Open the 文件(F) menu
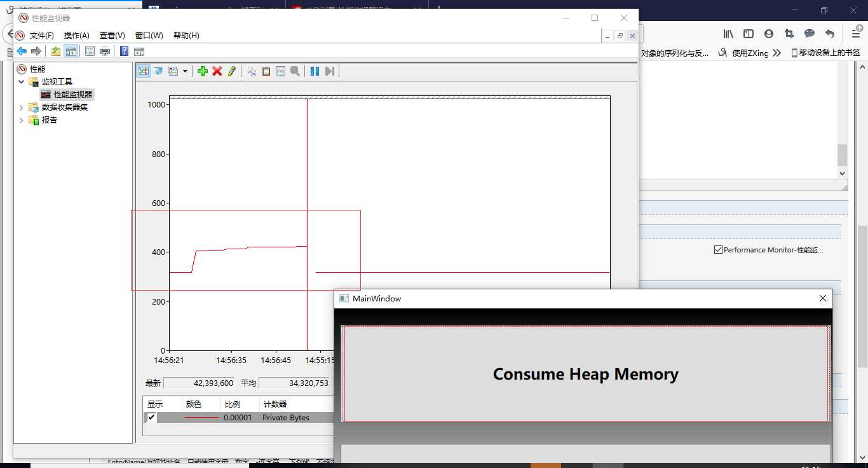Viewport: 868px width, 468px height. pos(42,36)
